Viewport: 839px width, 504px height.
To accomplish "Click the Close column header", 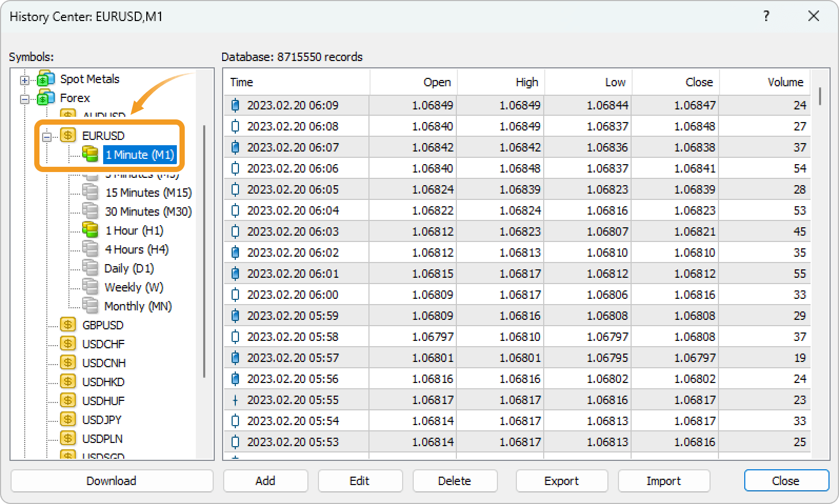I will [x=676, y=82].
